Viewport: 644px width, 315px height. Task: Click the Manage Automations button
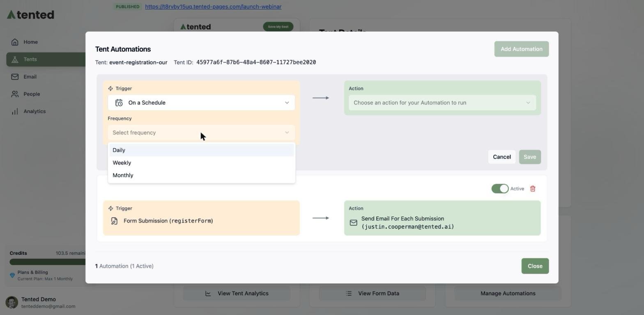(508, 294)
